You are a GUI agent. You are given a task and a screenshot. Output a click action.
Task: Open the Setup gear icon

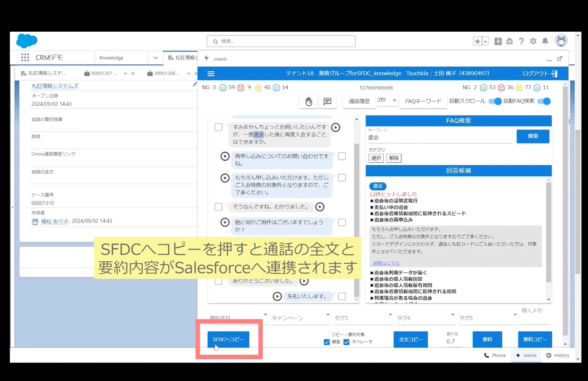[533, 41]
